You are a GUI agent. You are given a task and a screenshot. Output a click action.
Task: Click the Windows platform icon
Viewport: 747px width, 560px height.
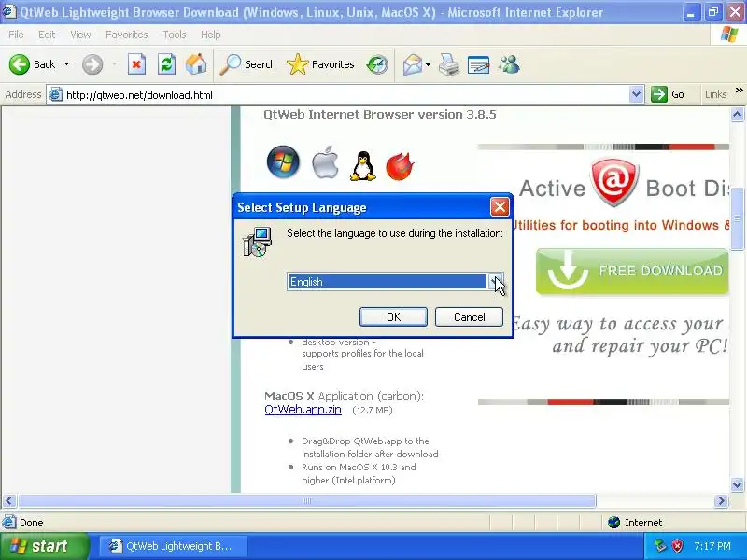tap(283, 161)
